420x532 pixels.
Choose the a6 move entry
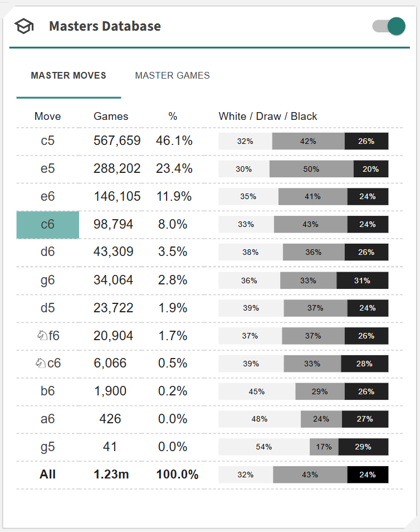click(x=48, y=419)
